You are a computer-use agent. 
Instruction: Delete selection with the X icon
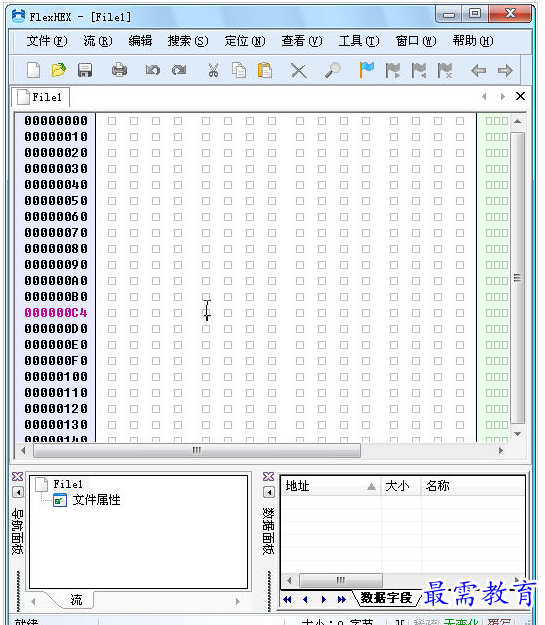[298, 71]
